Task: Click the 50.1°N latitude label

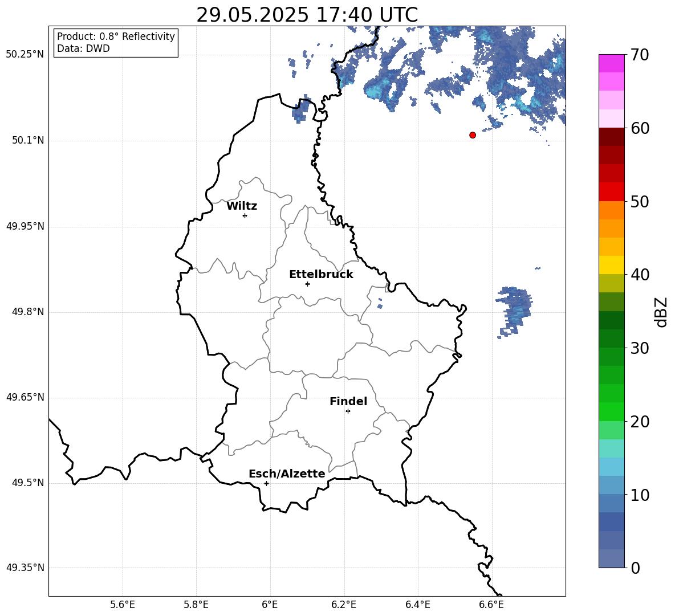Action: (28, 140)
